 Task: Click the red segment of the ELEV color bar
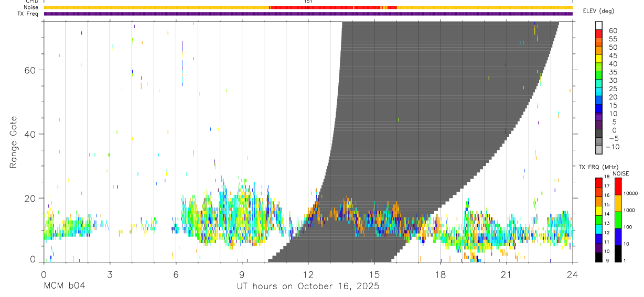point(599,34)
